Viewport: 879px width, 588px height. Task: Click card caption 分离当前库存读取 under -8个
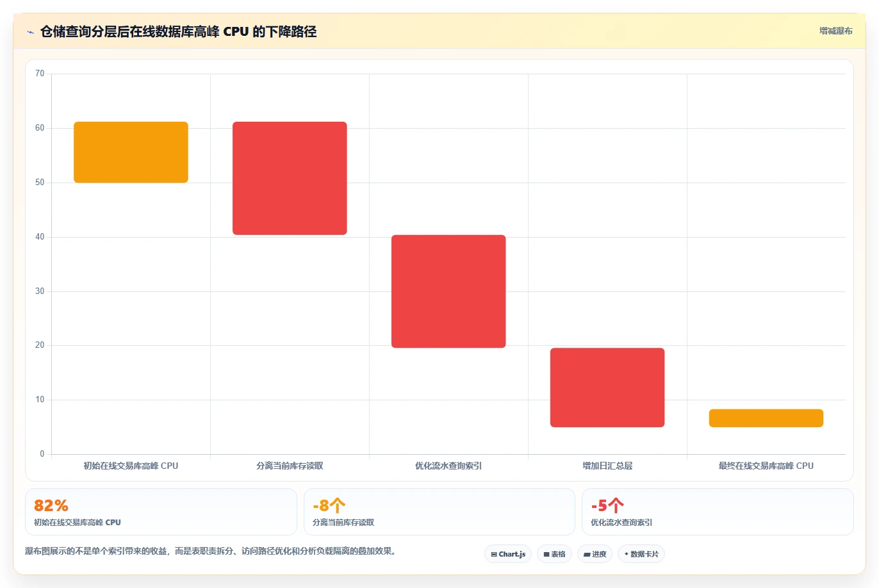[x=343, y=523]
